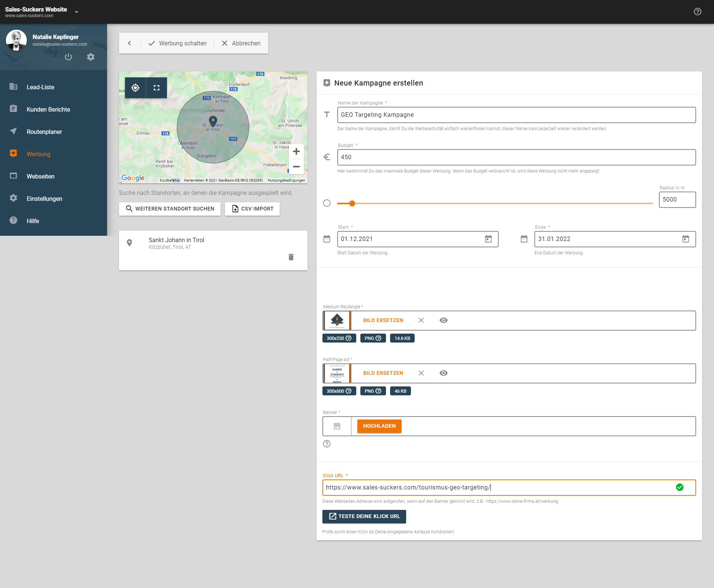Center map on my location icon
This screenshot has width=714, height=588.
(x=135, y=88)
